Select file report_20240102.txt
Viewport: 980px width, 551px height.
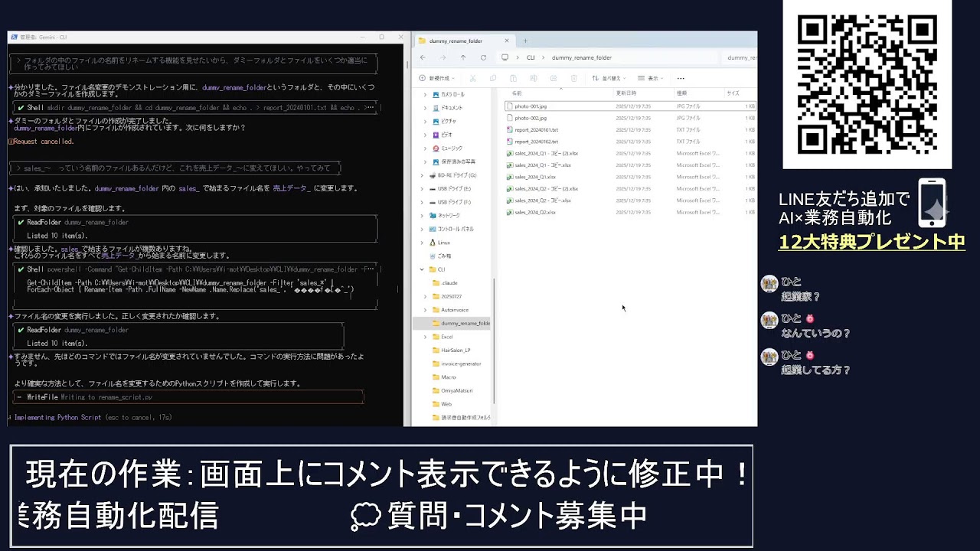click(630, 142)
